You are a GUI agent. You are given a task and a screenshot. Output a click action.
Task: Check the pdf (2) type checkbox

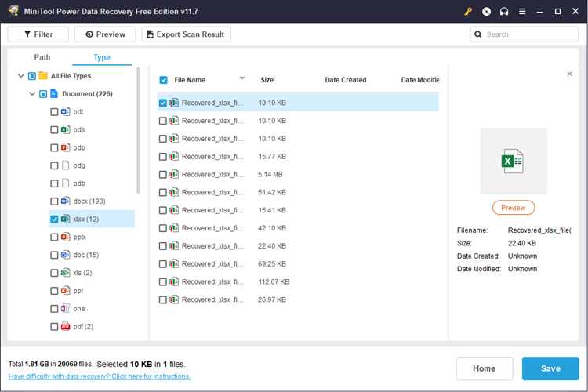point(54,327)
